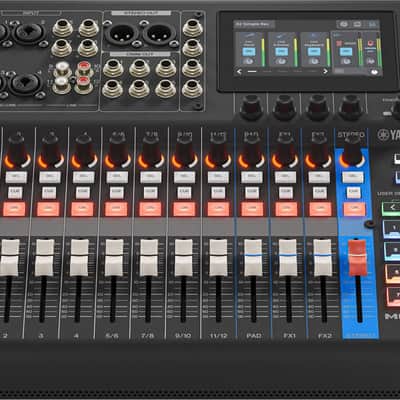The image size is (400, 400).
Task: Click the '9/10' label below the fader
Action: [x=183, y=336]
